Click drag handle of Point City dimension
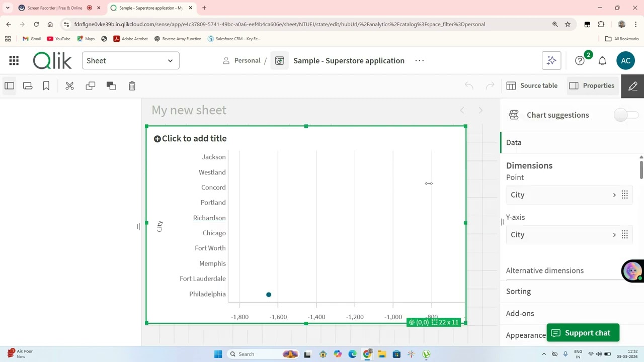The width and height of the screenshot is (644, 362). tap(624, 195)
